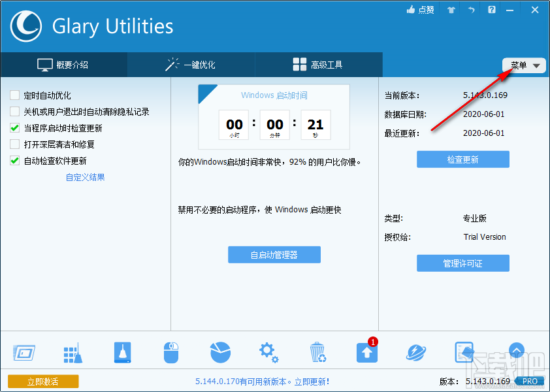The image size is (550, 392).
Task: Open the update tool with red badge
Action: tap(366, 351)
